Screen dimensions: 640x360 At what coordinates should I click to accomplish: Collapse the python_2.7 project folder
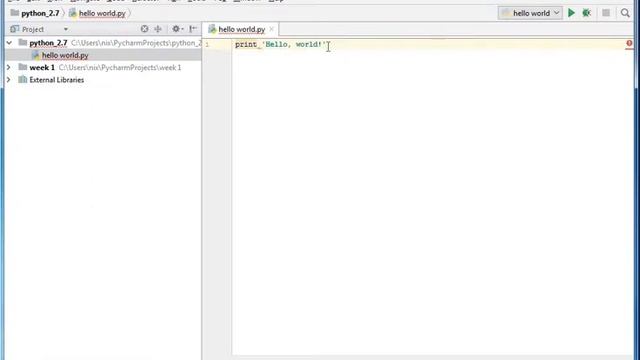9,42
